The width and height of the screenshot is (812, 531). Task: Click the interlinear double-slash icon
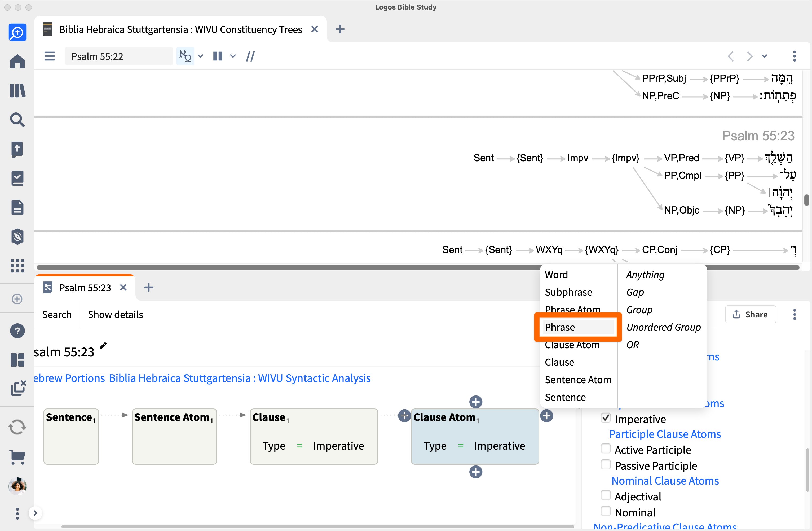pos(250,56)
